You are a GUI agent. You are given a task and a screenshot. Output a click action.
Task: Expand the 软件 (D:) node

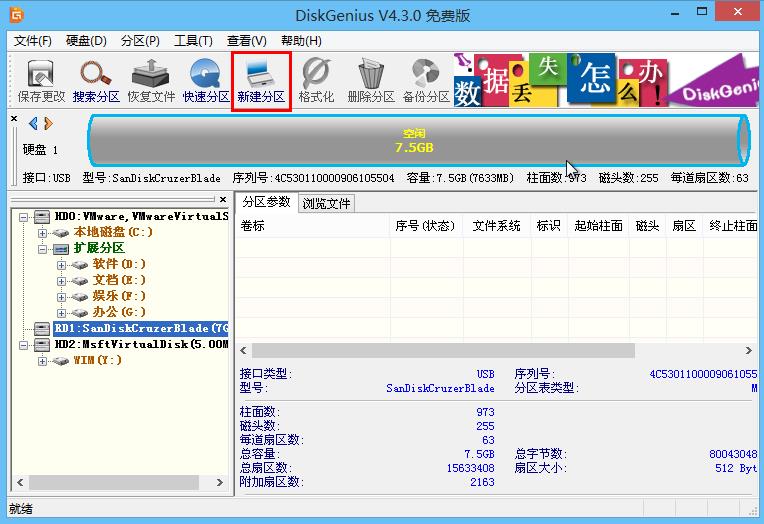pos(61,265)
